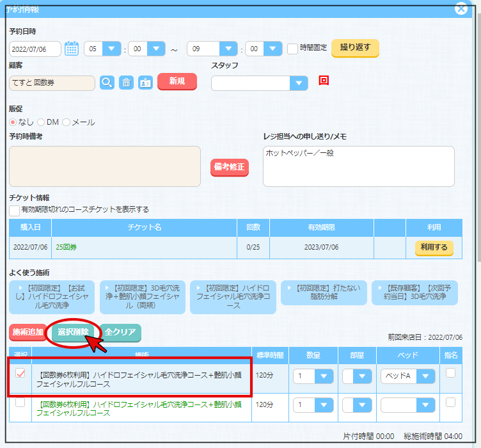Image resolution: width=481 pixels, height=448 pixels.
Task: Click the 選択削除 button
Action: [x=74, y=332]
